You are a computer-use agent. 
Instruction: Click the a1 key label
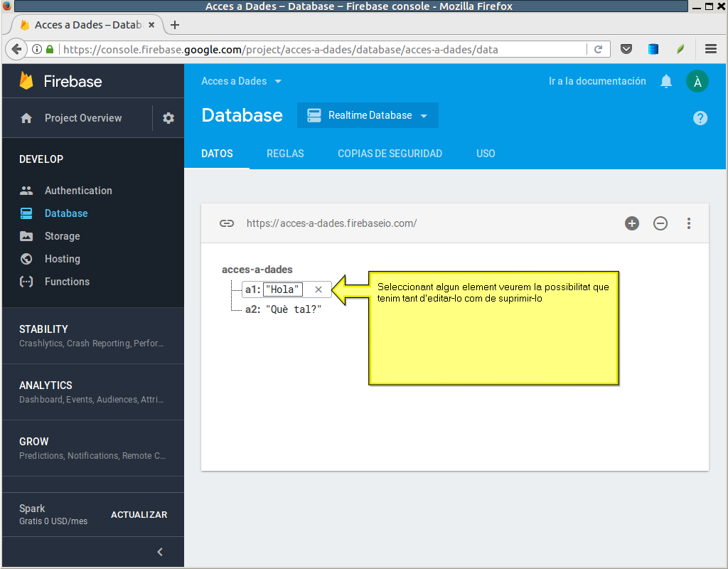(x=251, y=289)
